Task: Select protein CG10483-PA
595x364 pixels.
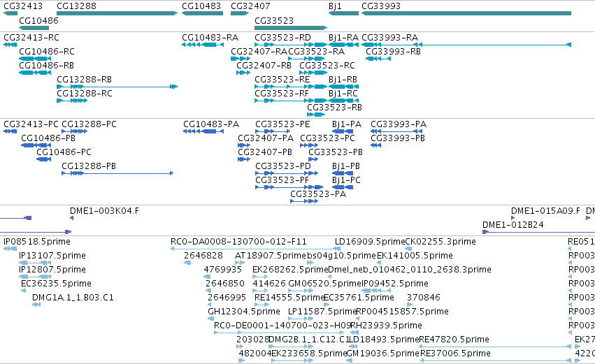Action: tap(211, 124)
